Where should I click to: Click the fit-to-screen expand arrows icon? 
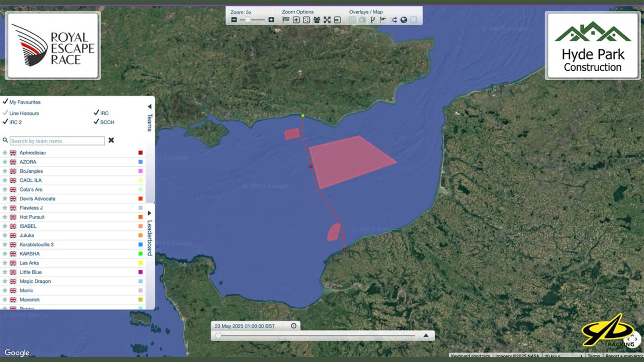point(327,20)
